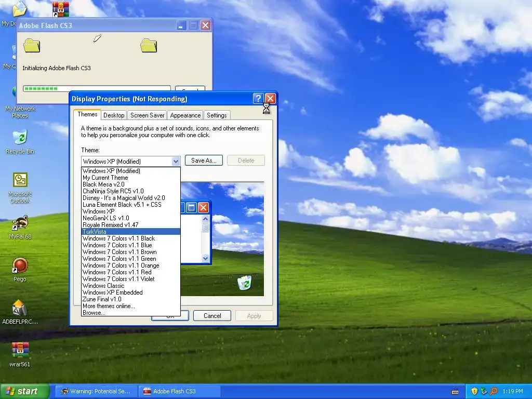
Task: Click the Save As... button
Action: [204, 161]
